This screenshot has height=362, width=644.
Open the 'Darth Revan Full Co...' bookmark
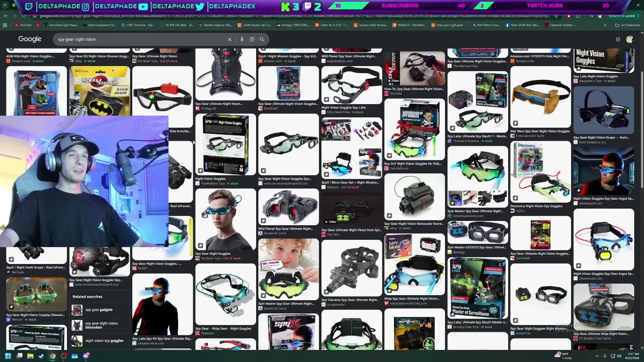pos(255,25)
